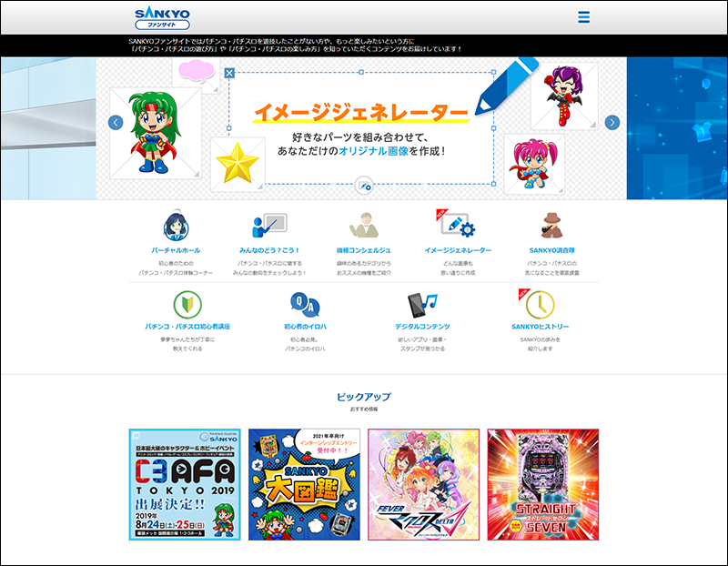Viewport: 728px width, 566px height.
Task: Click the SANKYO ファンサイト logo
Action: pyautogui.click(x=162, y=17)
